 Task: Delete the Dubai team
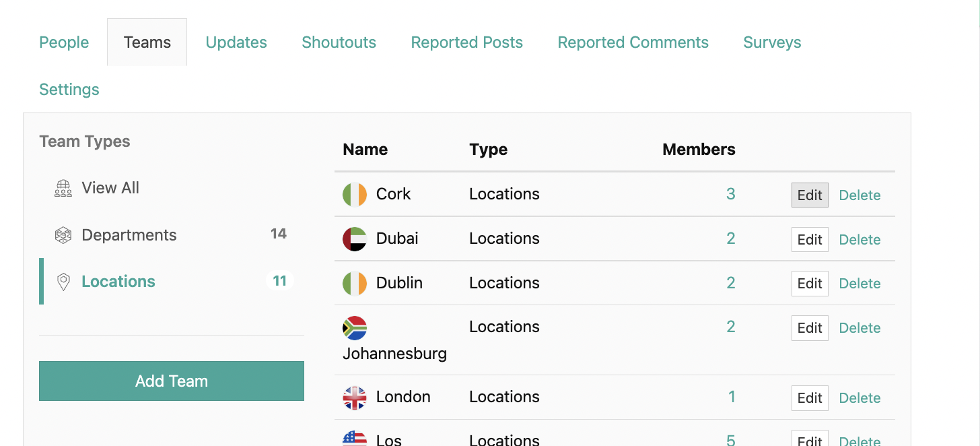click(x=860, y=240)
